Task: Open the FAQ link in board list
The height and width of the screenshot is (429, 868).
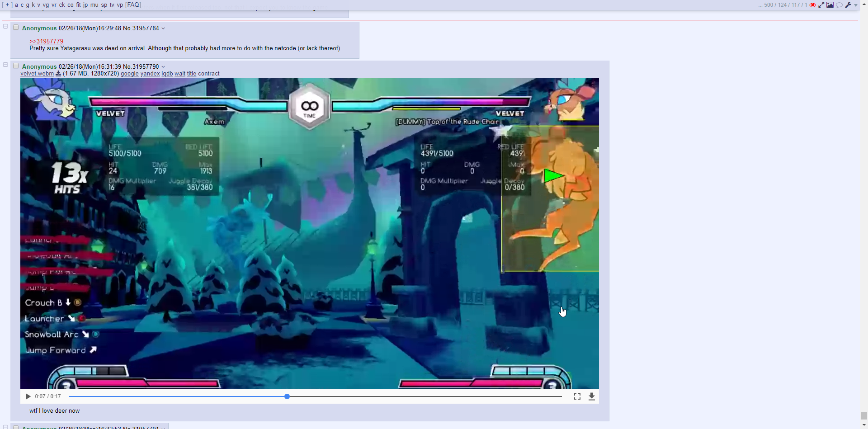Action: click(x=133, y=5)
